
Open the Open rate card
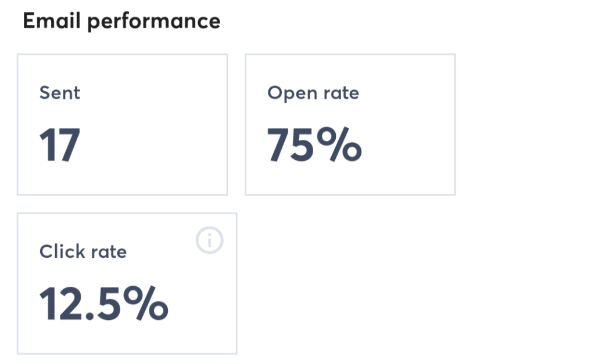click(x=350, y=124)
